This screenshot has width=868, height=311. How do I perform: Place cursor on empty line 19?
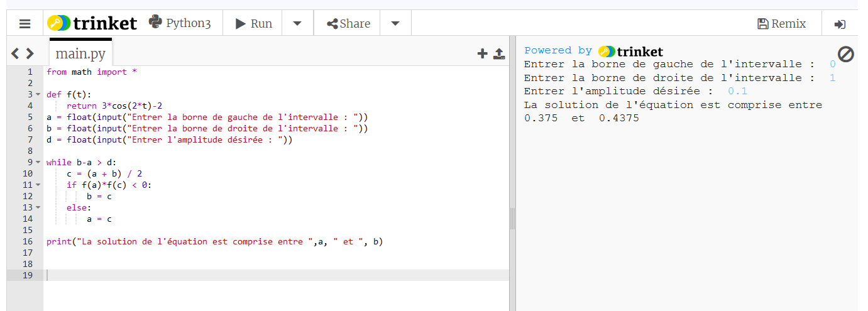click(x=251, y=275)
